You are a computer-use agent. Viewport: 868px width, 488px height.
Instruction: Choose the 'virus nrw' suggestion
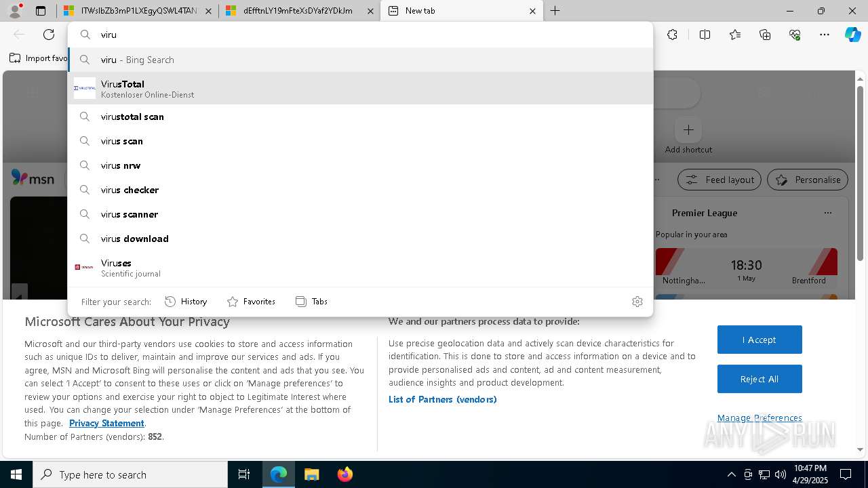(360, 165)
